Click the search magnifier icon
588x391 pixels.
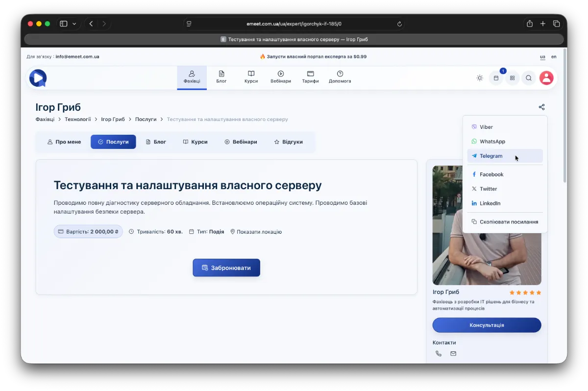pyautogui.click(x=529, y=78)
